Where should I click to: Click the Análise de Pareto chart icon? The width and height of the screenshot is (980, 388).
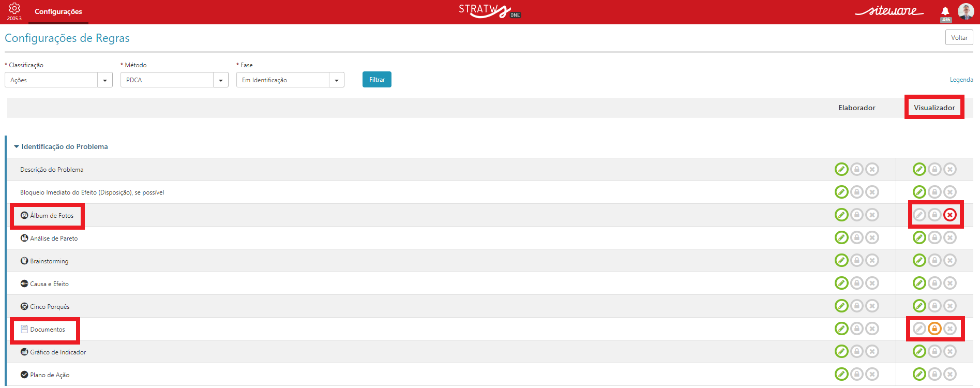24,238
